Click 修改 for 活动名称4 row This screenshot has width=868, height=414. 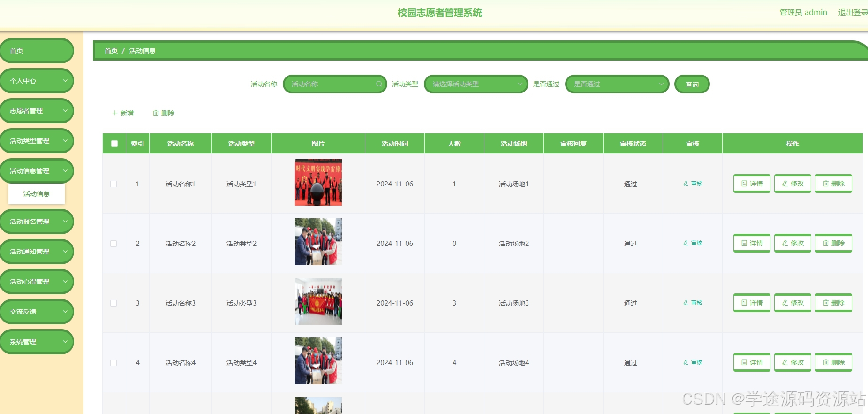(793, 362)
